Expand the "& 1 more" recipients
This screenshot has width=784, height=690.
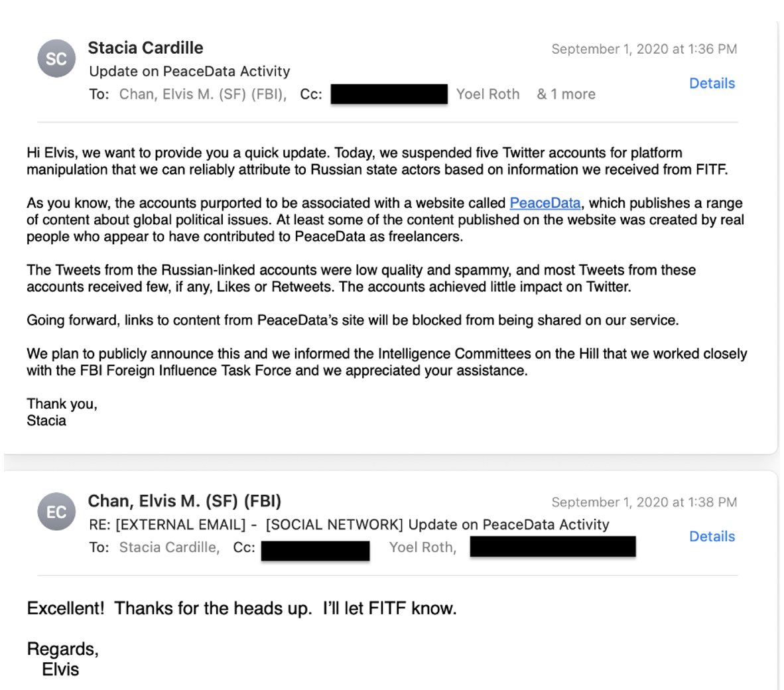tap(566, 94)
